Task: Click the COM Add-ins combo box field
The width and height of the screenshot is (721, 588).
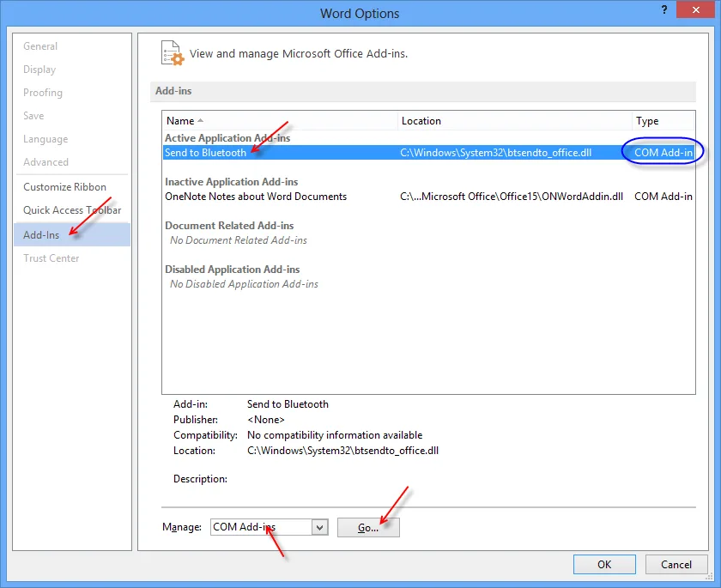Action: tap(260, 527)
